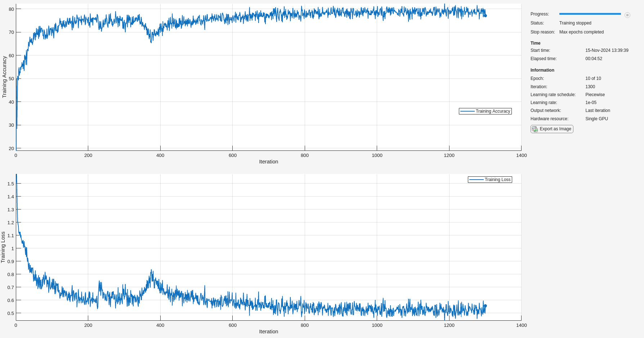Select the Training Loss legend entry
The image size is (644, 338).
pos(490,180)
